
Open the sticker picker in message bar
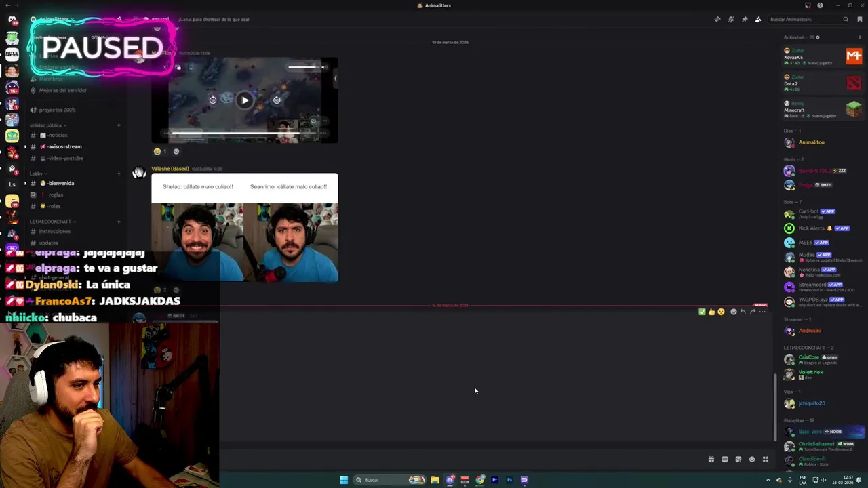738,459
